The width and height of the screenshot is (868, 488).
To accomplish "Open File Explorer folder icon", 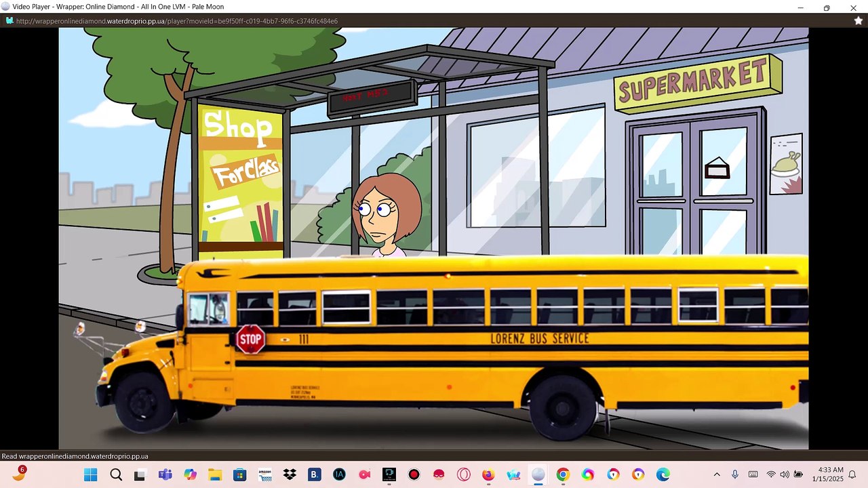I will point(214,474).
